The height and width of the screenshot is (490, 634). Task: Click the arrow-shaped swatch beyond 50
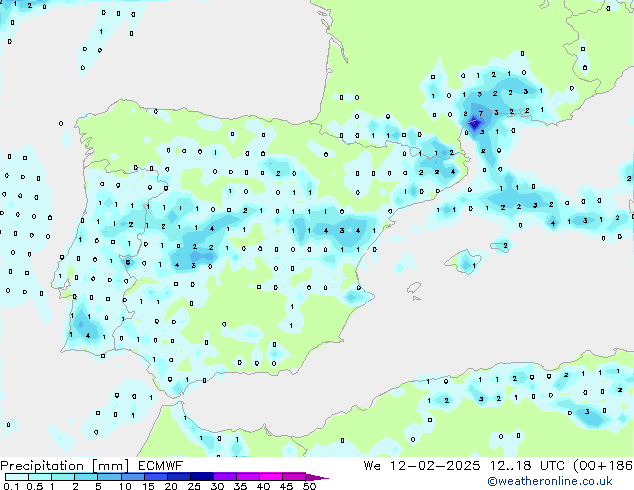pos(317,477)
